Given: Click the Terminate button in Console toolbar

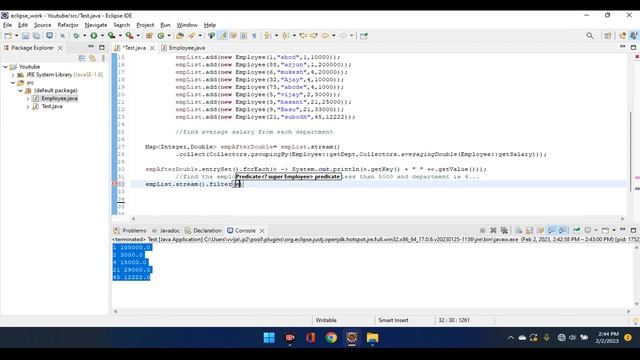Looking at the screenshot, I should (482, 231).
